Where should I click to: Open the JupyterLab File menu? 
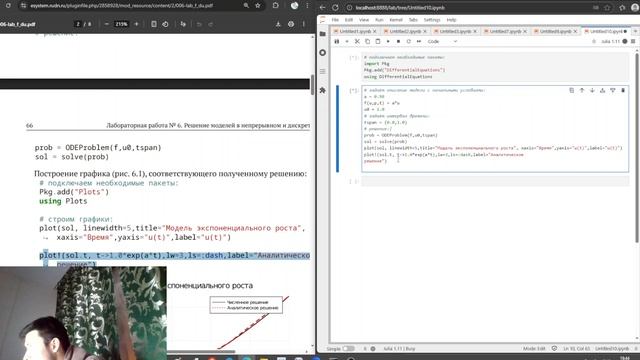click(335, 20)
